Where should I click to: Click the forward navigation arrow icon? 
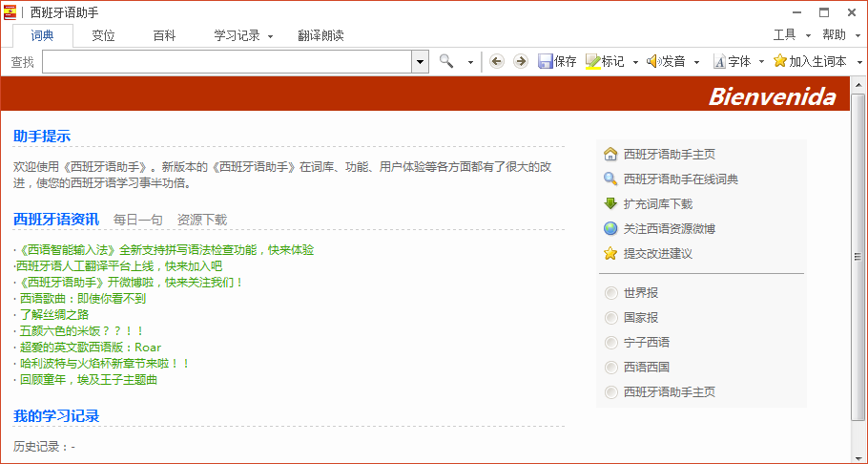[x=520, y=61]
